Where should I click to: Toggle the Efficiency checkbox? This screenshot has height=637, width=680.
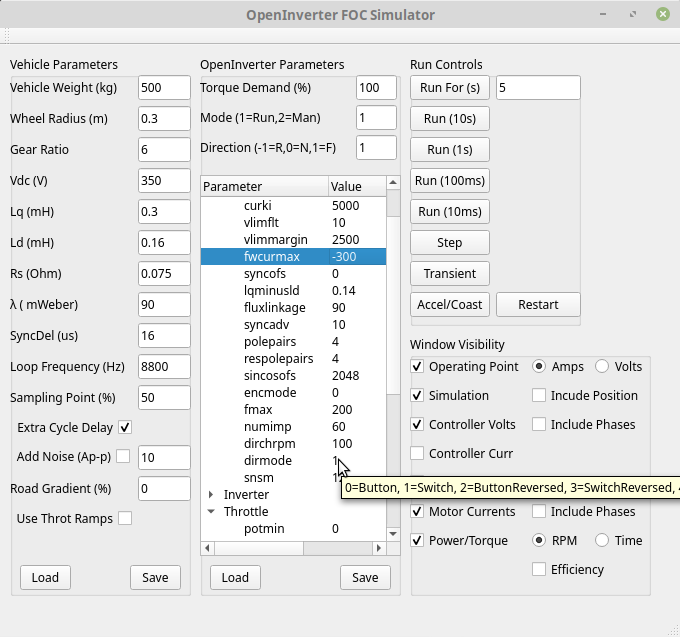tap(540, 569)
